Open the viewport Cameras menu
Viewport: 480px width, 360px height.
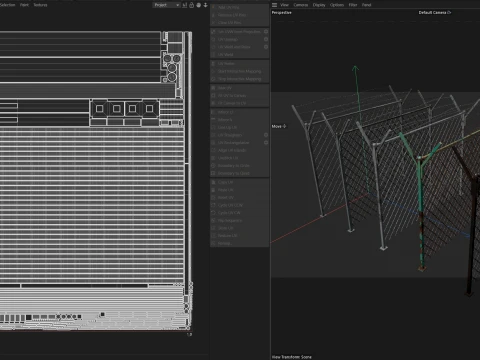pyautogui.click(x=301, y=5)
